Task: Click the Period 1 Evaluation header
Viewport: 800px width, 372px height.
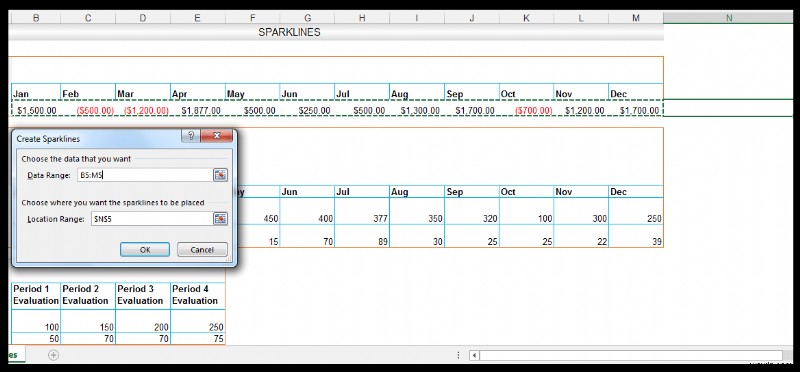Action: pos(36,295)
